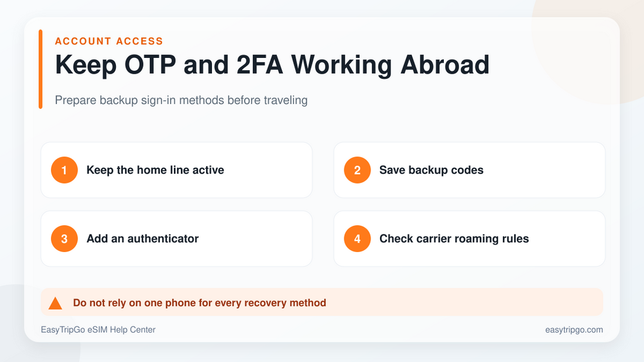Image resolution: width=644 pixels, height=362 pixels.
Task: Click the orange warning triangle icon
Action: click(55, 304)
